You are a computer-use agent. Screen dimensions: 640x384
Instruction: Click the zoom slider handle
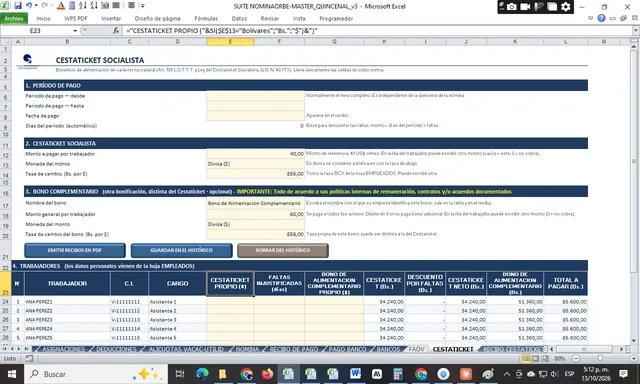tap(600, 359)
